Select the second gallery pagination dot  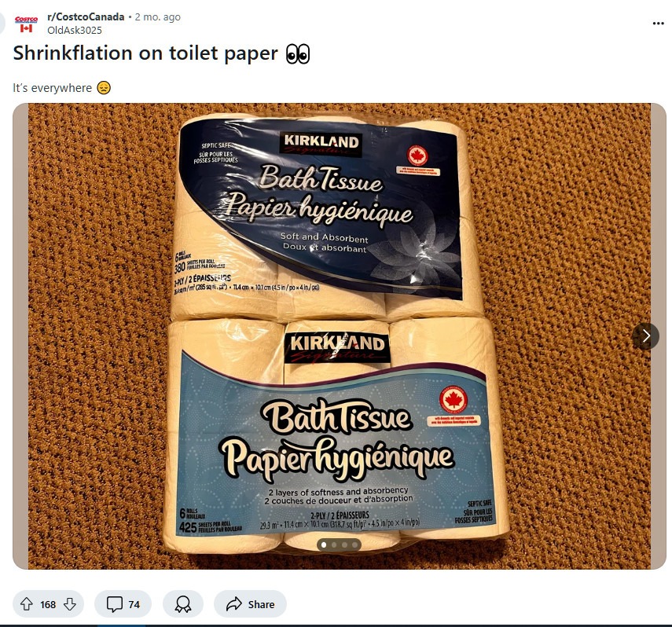pos(334,545)
